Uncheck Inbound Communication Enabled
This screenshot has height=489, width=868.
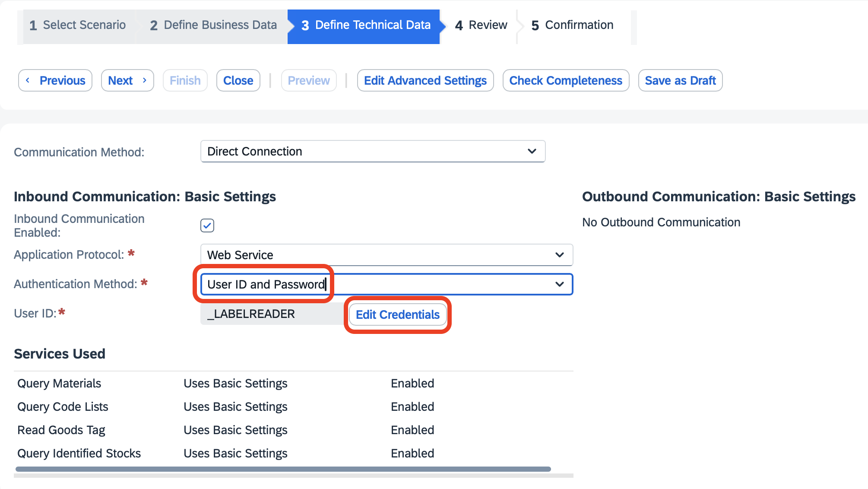[x=207, y=225]
